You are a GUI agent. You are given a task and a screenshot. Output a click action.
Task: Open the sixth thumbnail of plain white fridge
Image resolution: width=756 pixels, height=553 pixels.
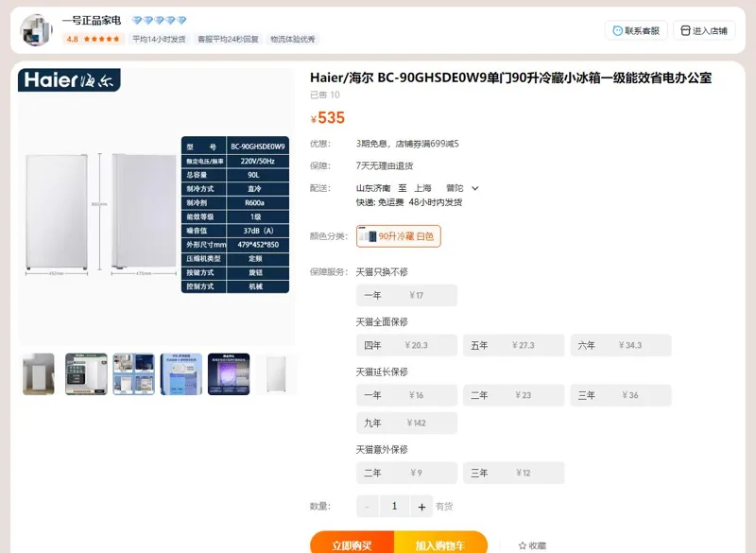[276, 374]
